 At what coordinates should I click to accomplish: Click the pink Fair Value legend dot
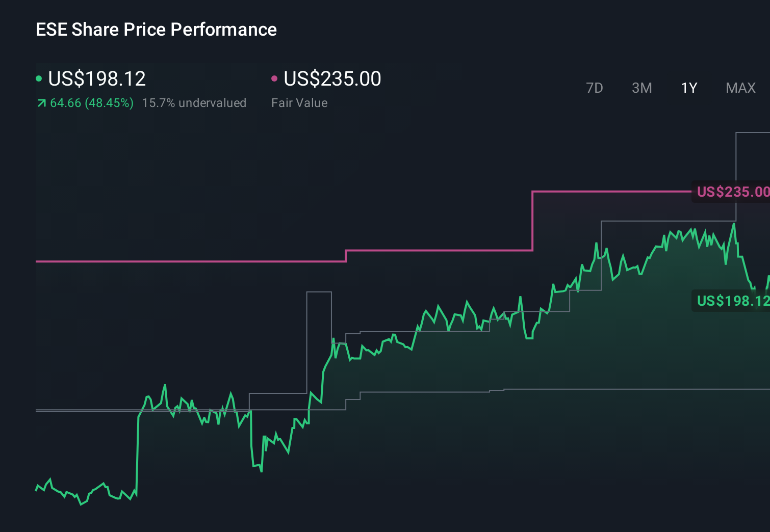point(275,78)
